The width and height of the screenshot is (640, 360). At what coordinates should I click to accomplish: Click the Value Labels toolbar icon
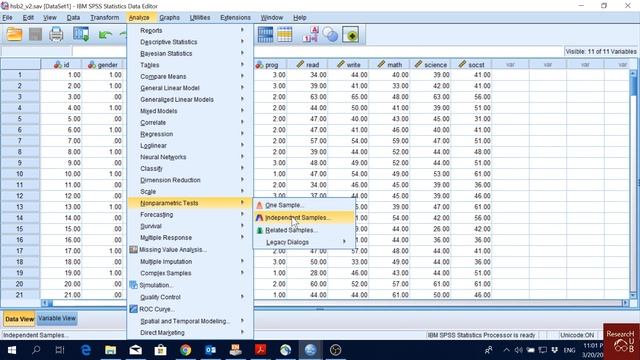pos(311,35)
